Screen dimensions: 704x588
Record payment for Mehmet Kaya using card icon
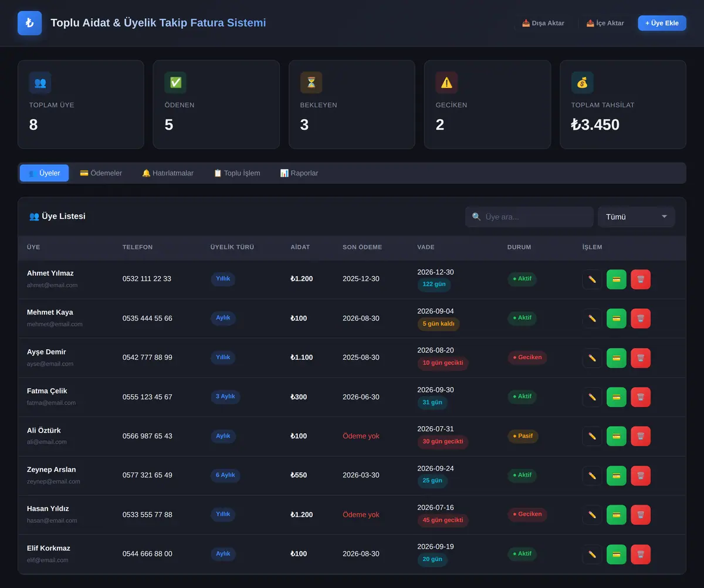tap(617, 319)
